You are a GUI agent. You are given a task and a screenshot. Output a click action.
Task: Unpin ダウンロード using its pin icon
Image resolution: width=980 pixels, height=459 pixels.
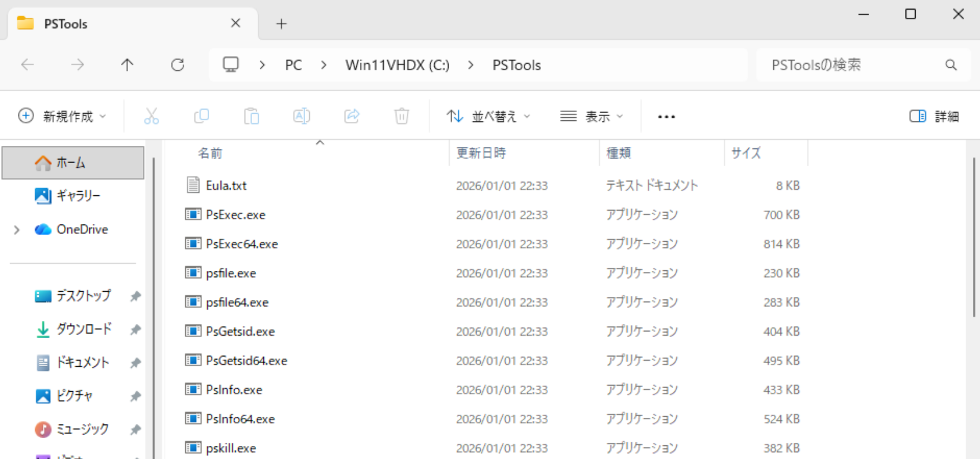[136, 329]
